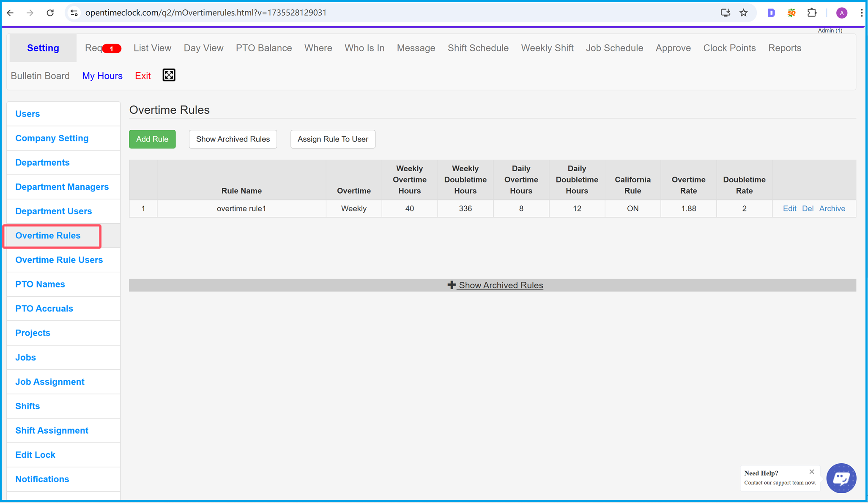
Task: Archive the overtime rule1 row
Action: 832,208
